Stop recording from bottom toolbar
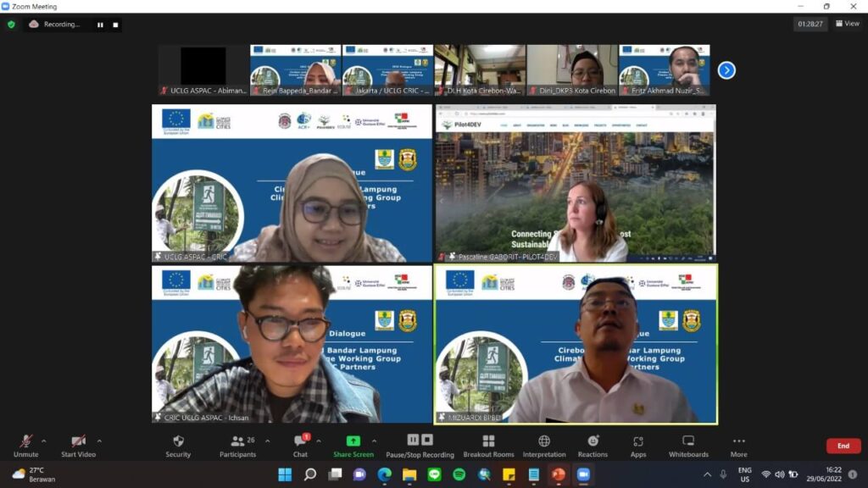This screenshot has height=488, width=868. point(427,440)
